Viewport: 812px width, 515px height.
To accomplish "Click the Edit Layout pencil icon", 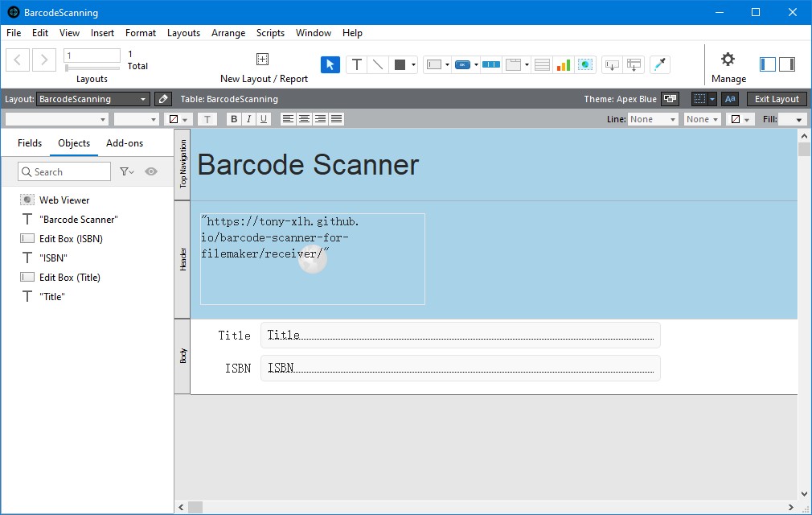I will pos(163,99).
